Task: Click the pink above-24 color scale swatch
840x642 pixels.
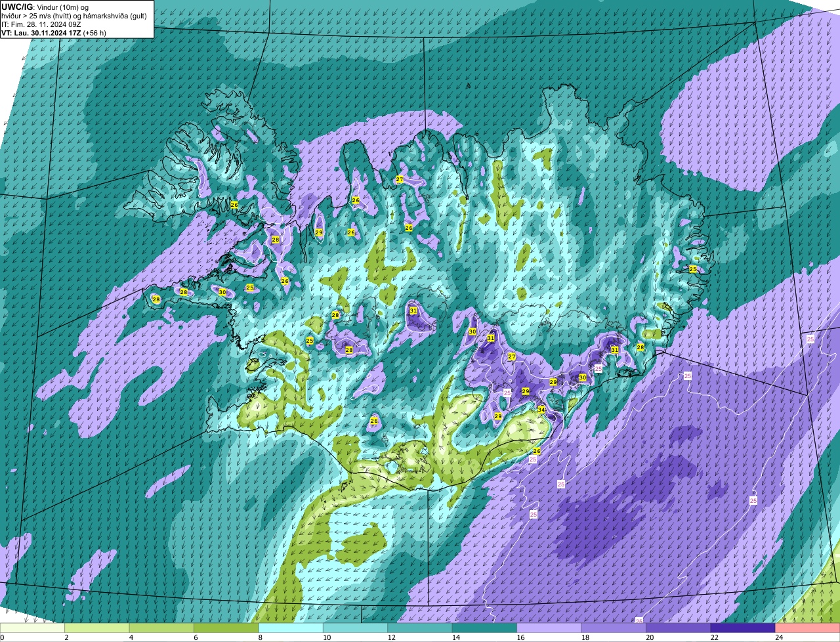Action: tap(808, 628)
